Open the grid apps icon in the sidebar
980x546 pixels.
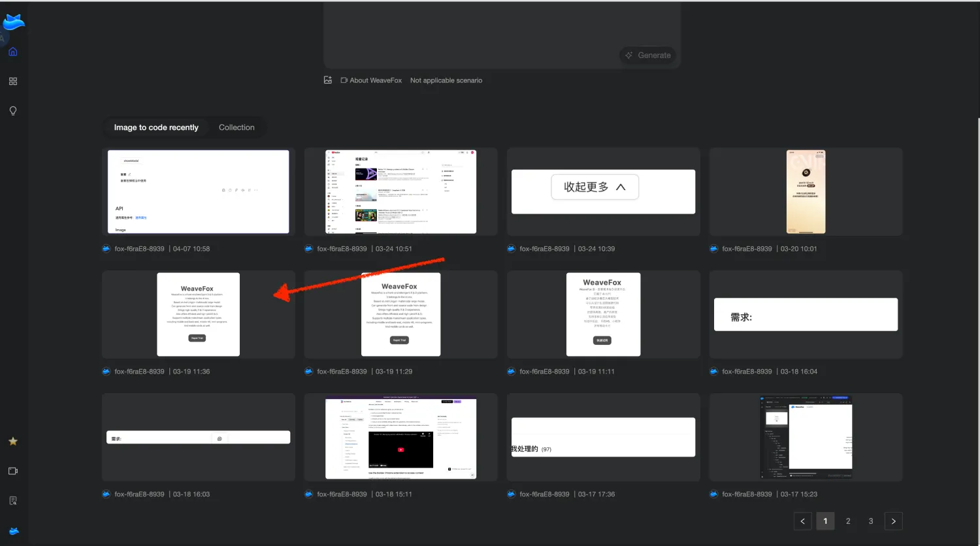(12, 81)
